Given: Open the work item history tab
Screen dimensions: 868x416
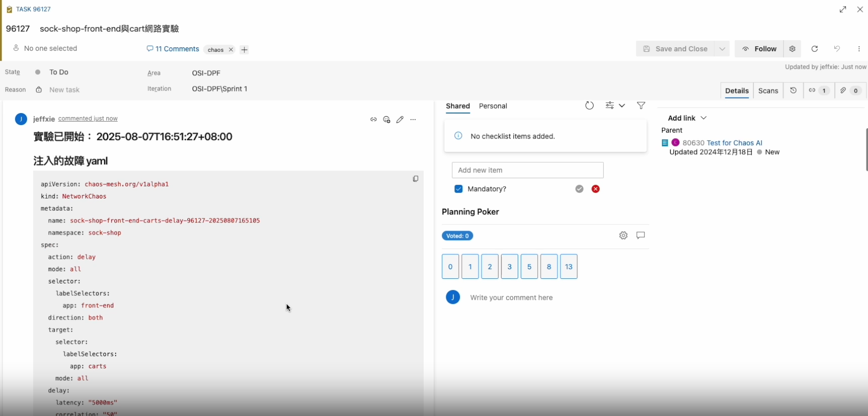Looking at the screenshot, I should [x=793, y=91].
